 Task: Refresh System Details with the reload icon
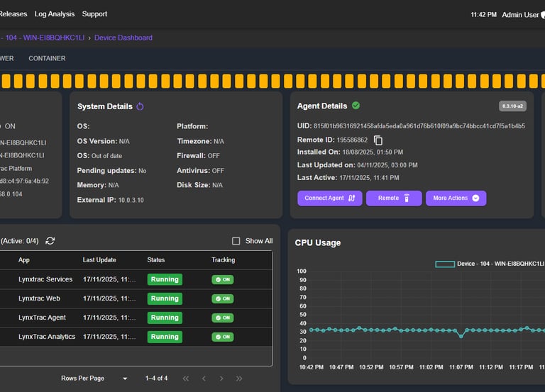(140, 106)
